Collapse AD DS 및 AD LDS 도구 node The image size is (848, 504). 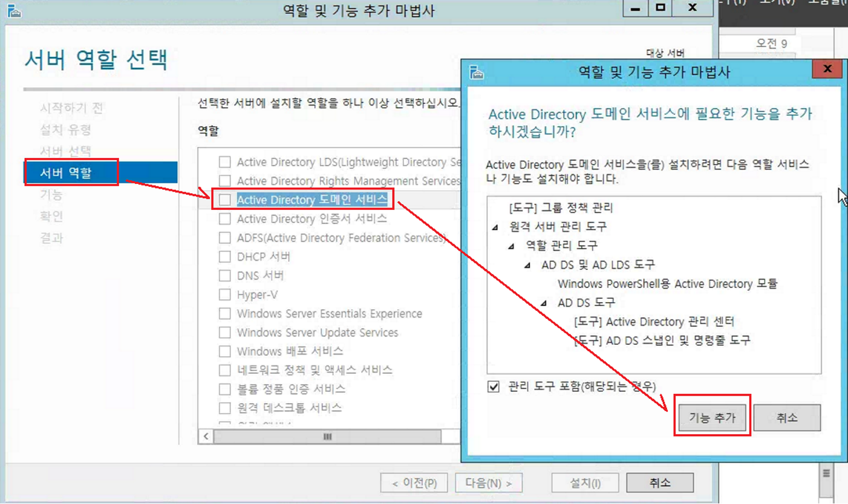click(527, 265)
